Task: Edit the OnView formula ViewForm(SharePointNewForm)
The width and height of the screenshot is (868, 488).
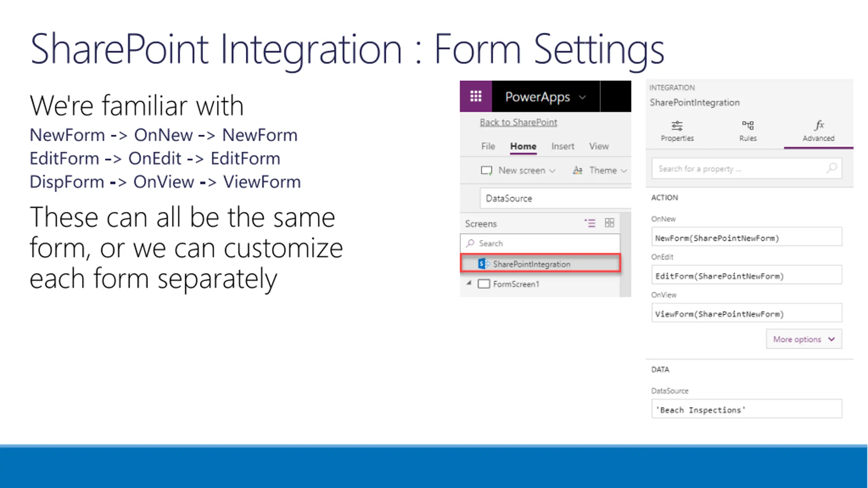Action: click(x=746, y=313)
